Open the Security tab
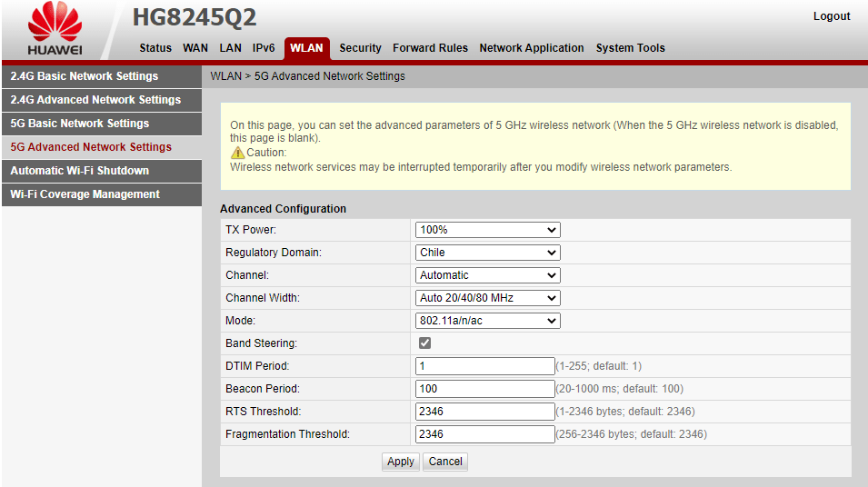Image resolution: width=868 pixels, height=487 pixels. [360, 48]
